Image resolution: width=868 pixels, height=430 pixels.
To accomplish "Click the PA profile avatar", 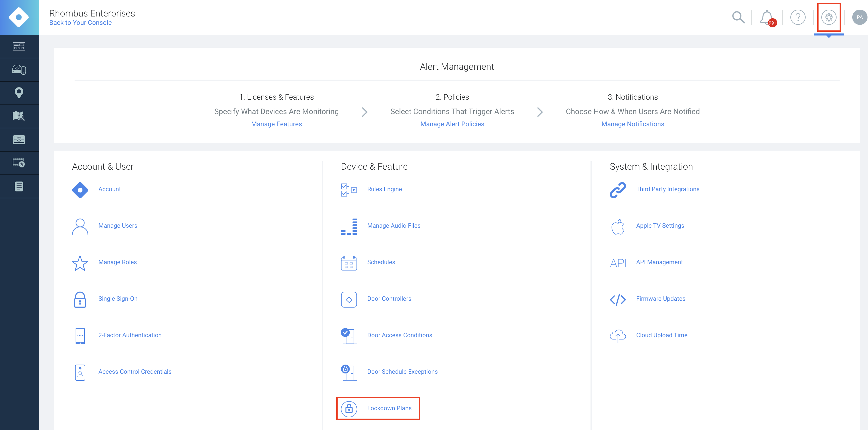I will point(859,17).
